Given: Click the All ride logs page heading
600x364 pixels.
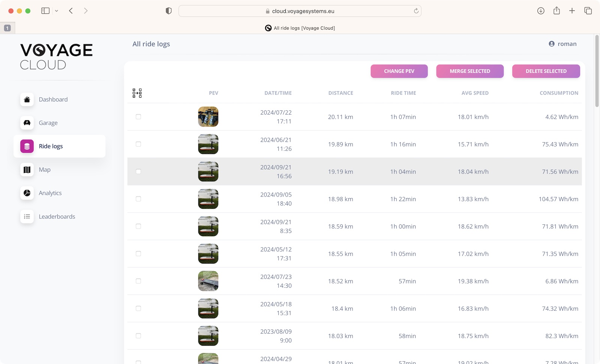Looking at the screenshot, I should 151,44.
